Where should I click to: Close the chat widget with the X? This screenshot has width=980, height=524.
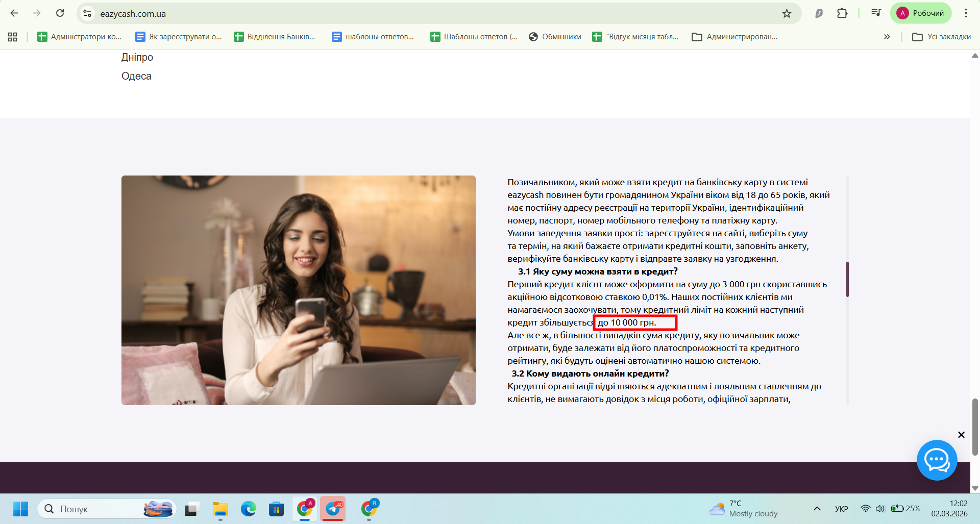961,435
